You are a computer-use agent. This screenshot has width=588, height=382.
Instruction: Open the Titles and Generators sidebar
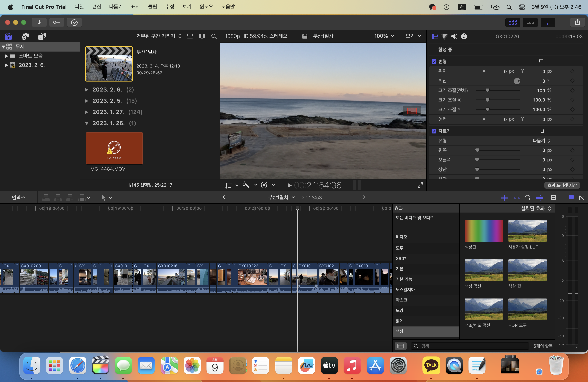point(42,36)
